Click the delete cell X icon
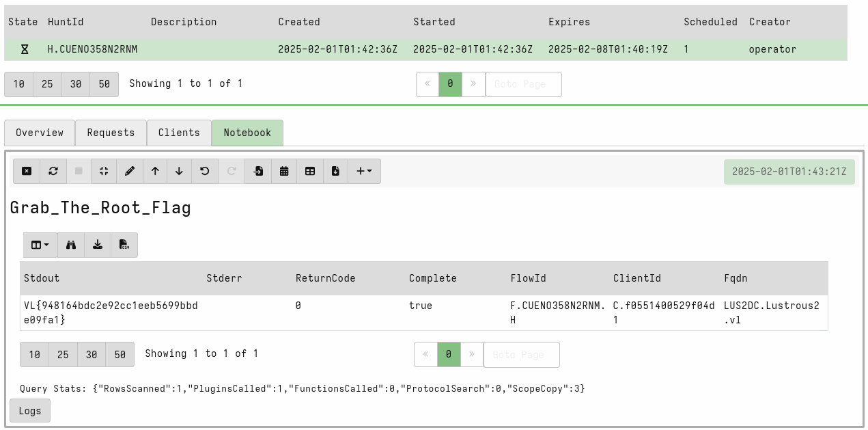This screenshot has width=868, height=430. tap(27, 172)
